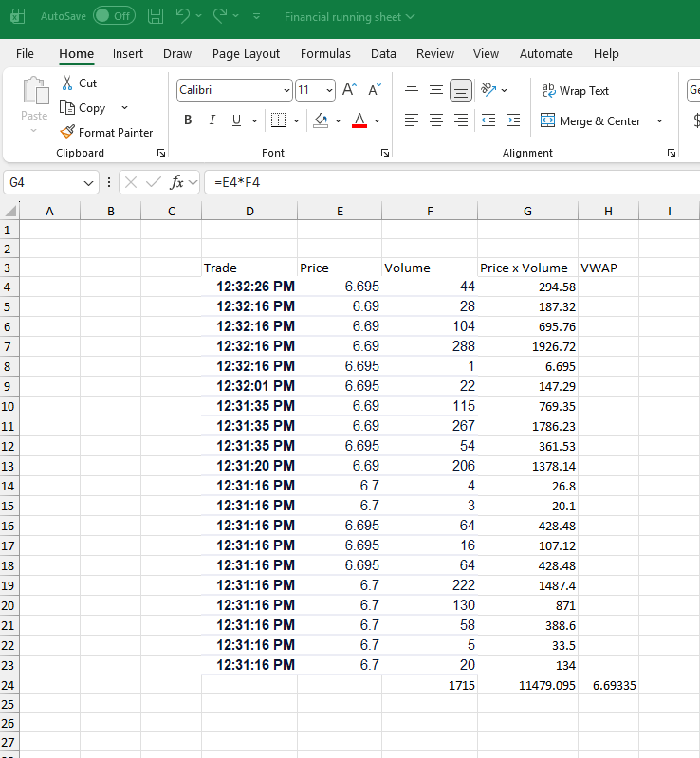Toggle Bold formatting
The width and height of the screenshot is (700, 758).
[x=188, y=120]
